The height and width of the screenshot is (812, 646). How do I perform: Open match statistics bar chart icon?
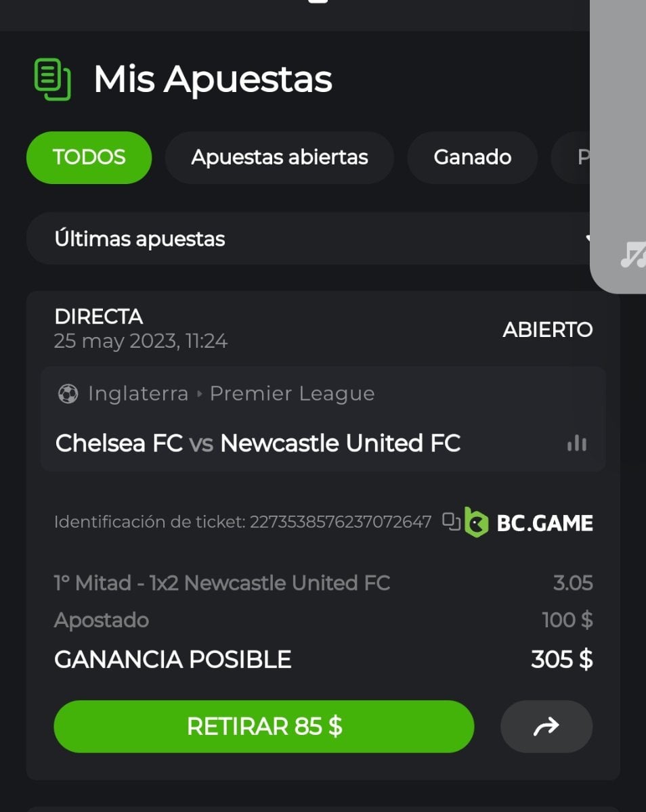[x=577, y=444]
